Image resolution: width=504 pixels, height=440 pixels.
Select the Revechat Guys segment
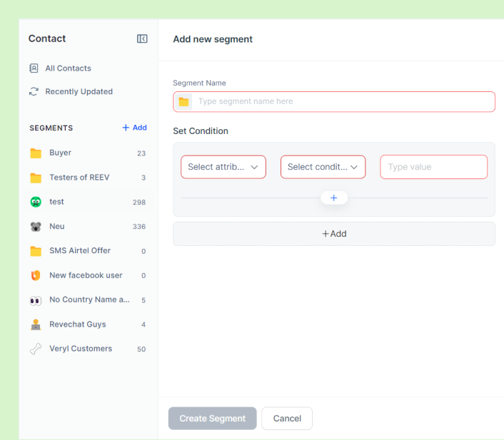click(88, 324)
